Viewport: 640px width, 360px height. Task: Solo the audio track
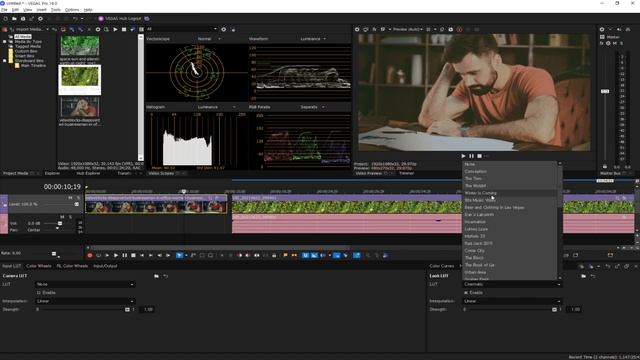tap(70, 217)
